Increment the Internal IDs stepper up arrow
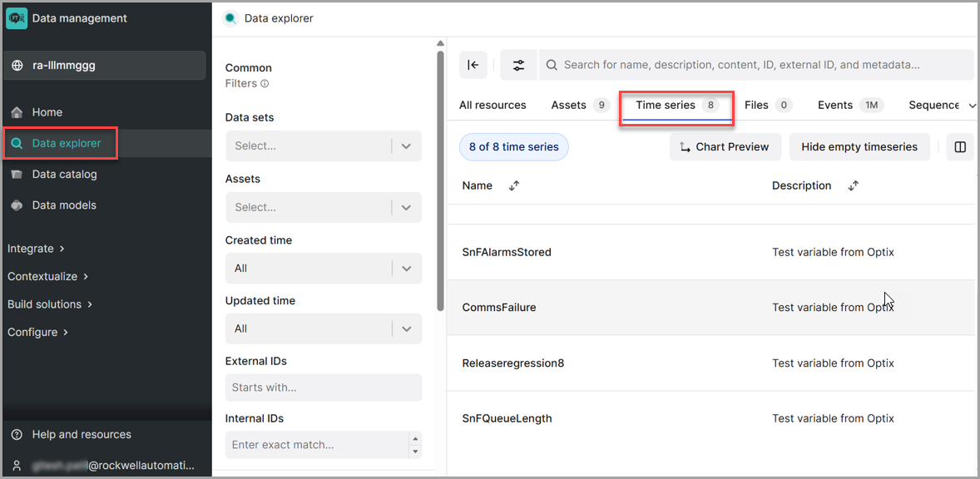 (x=415, y=438)
